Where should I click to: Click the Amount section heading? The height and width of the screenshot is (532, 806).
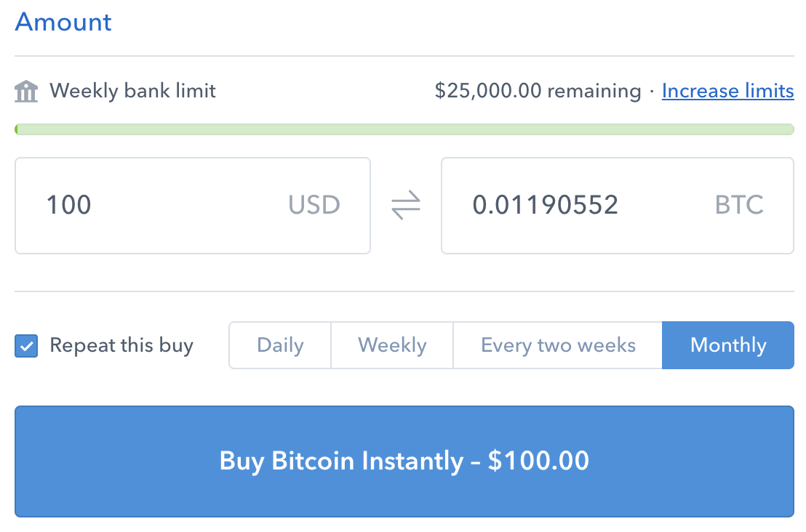tap(63, 22)
